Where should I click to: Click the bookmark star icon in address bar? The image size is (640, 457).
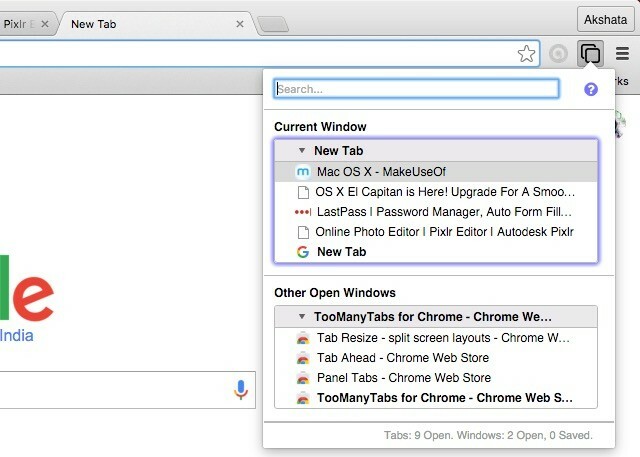(x=526, y=53)
